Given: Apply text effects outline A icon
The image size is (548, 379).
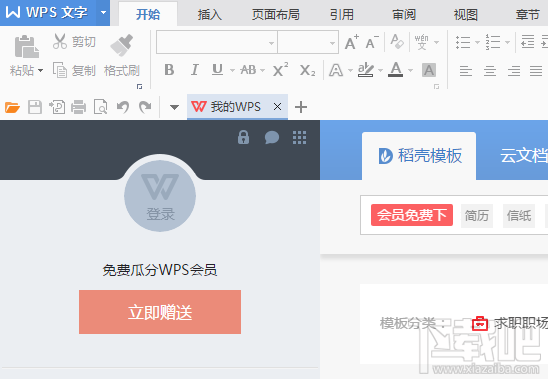Looking at the screenshot, I should pyautogui.click(x=336, y=70).
